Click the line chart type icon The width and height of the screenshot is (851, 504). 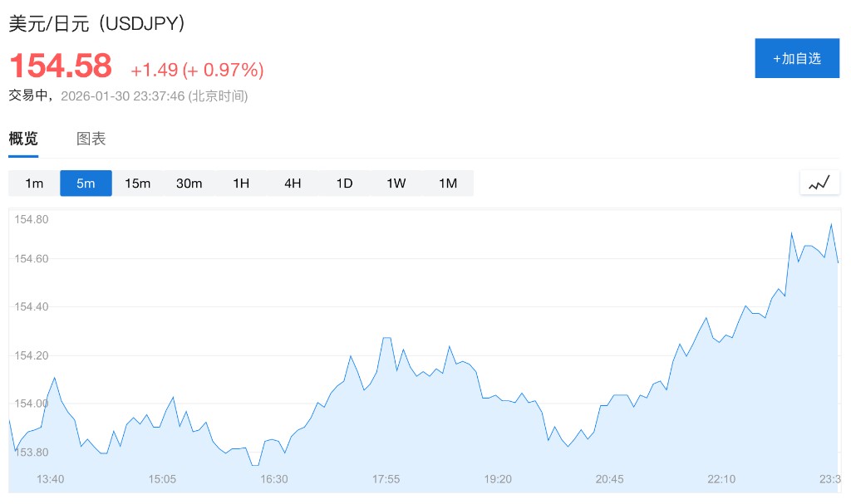click(x=819, y=183)
